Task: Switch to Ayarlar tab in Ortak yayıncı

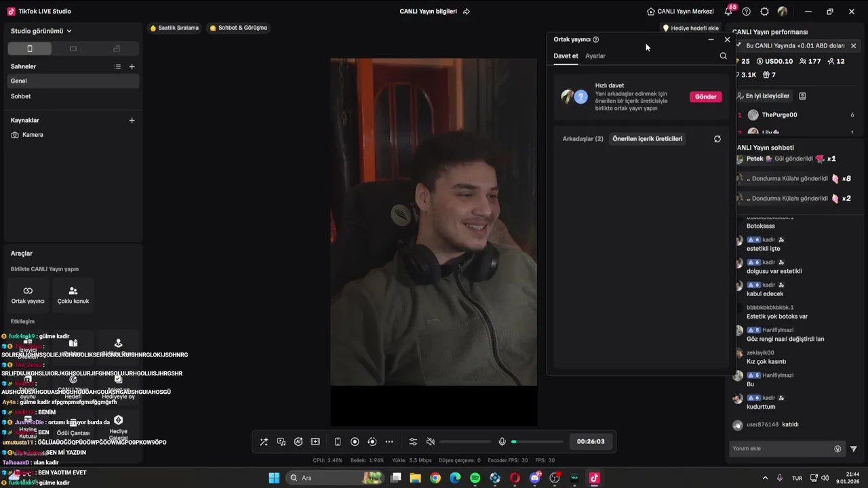Action: click(x=595, y=56)
